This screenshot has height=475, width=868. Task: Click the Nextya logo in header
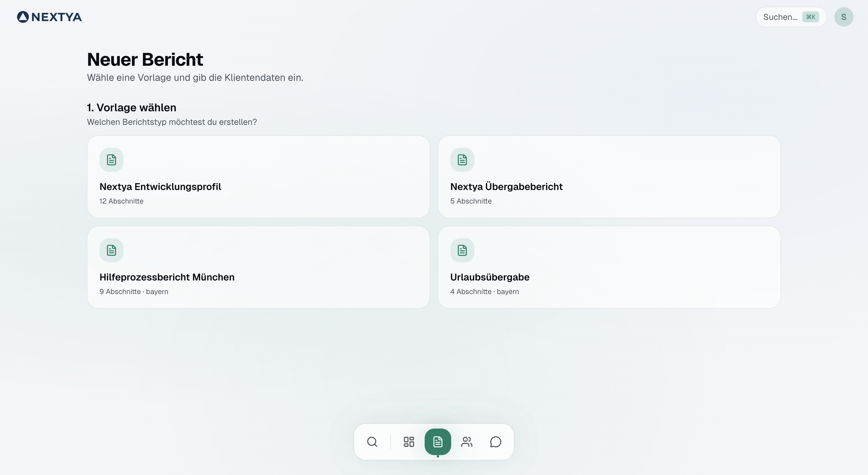click(49, 17)
